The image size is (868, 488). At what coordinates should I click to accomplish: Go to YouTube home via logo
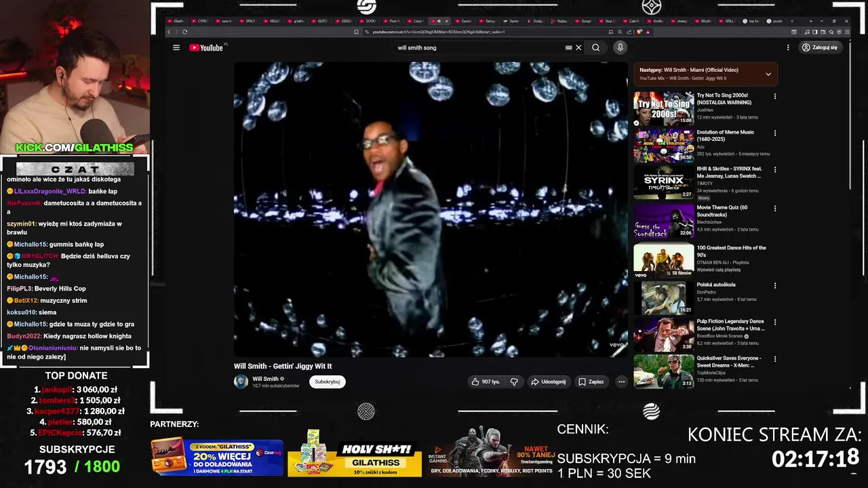pos(206,47)
